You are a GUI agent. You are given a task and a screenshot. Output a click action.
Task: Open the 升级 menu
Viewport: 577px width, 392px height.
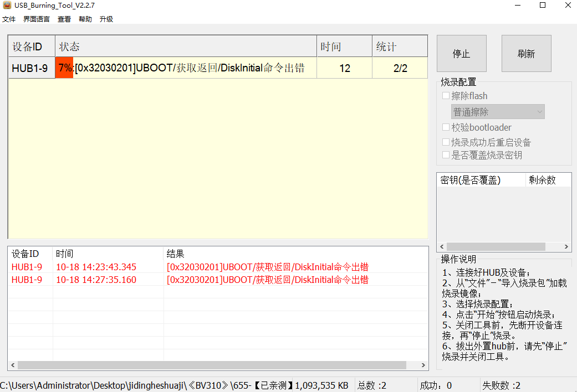(106, 19)
